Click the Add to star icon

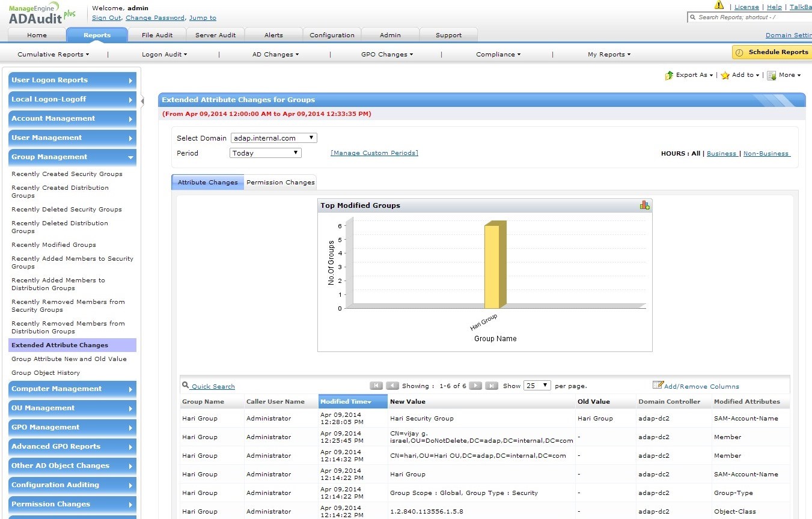point(725,76)
